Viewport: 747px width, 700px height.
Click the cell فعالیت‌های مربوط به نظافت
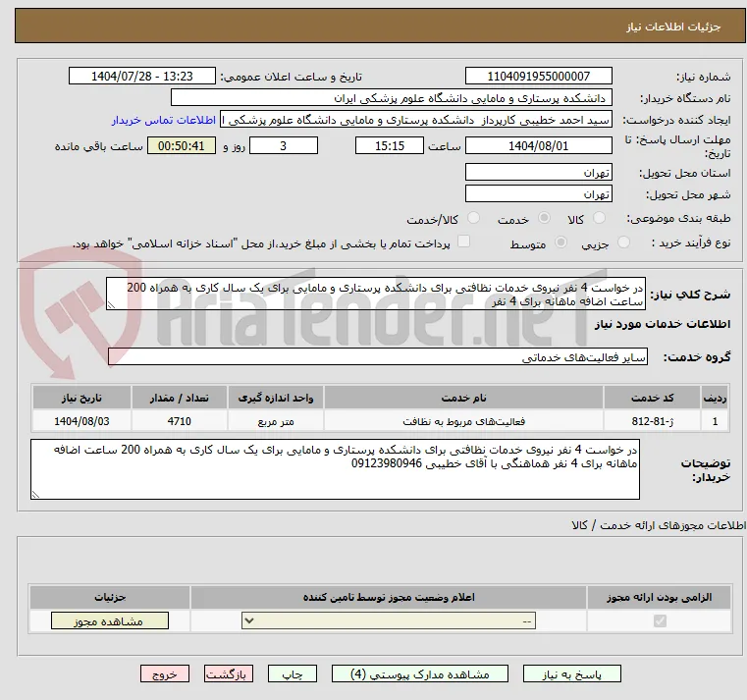coord(463,421)
